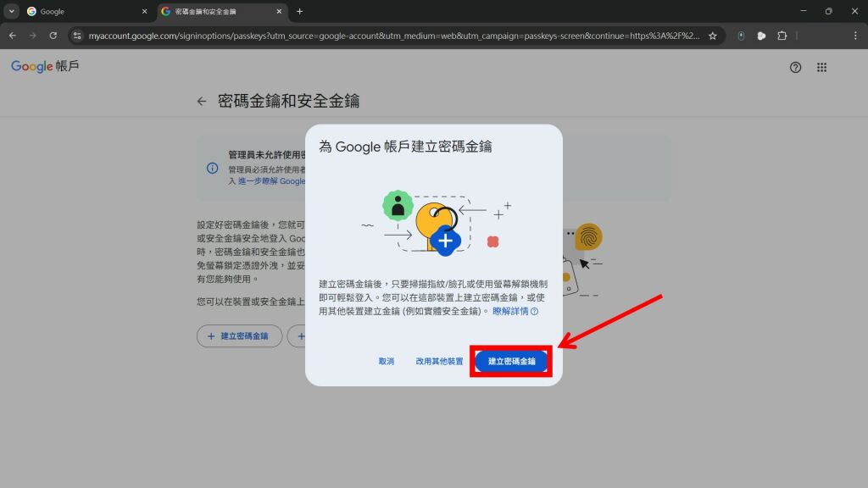868x488 pixels.
Task: Open the 瞭解詳情 help link
Action: point(515,312)
